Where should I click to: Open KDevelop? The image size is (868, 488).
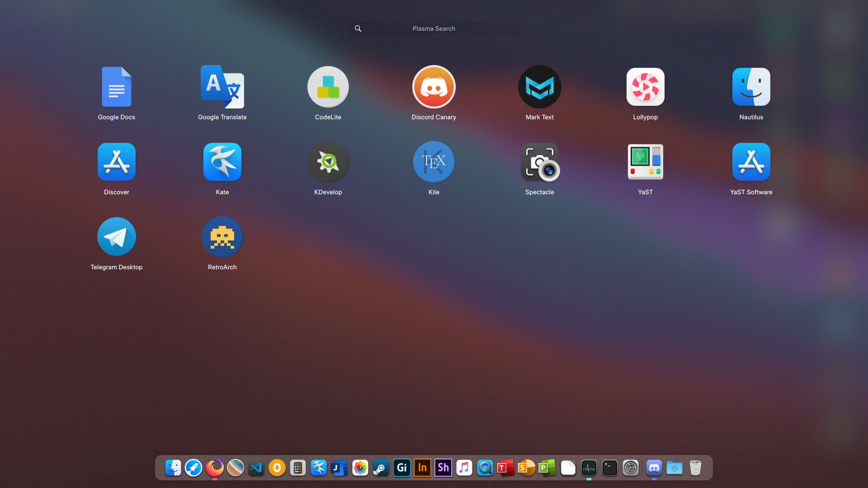(x=328, y=162)
